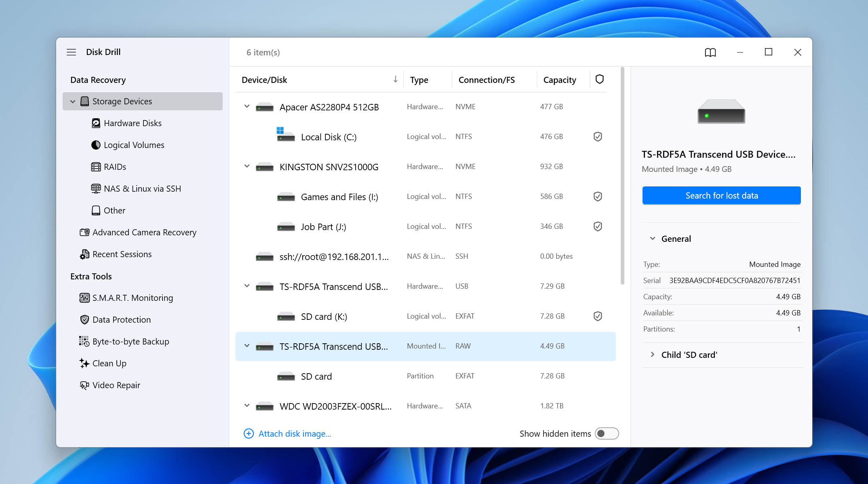Screen dimensions: 868x484
Task: Click the sort arrow in Device/Disk header
Action: pos(395,79)
